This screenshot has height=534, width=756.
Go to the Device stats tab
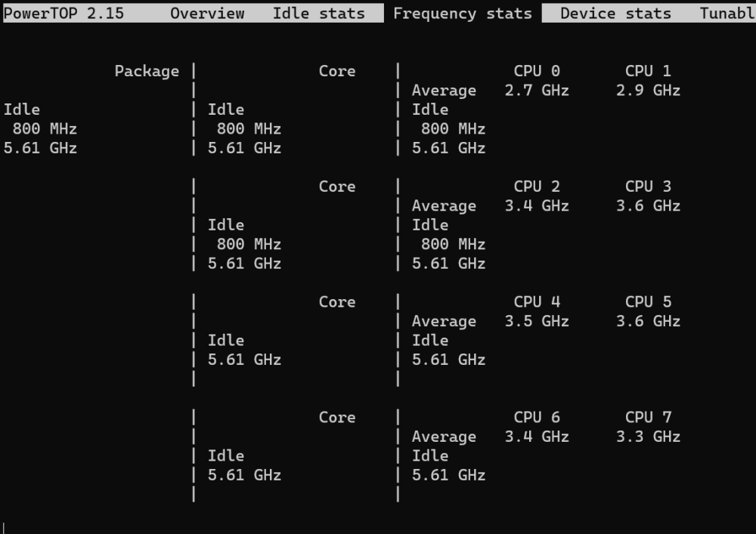click(615, 14)
